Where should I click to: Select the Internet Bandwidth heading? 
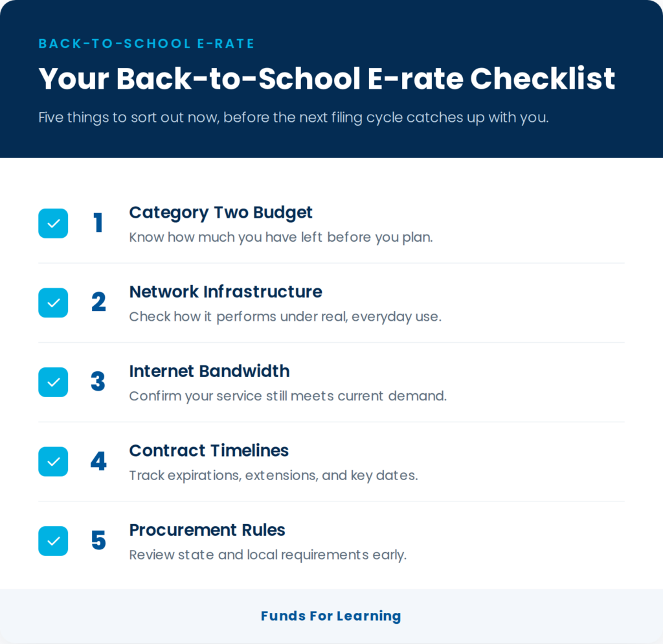point(210,371)
